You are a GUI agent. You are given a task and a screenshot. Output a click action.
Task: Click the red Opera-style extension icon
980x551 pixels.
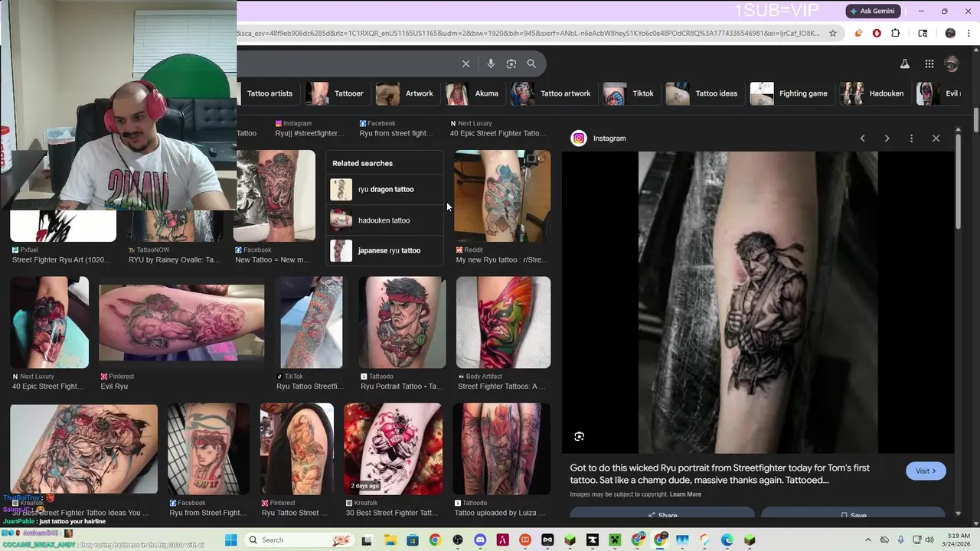(877, 33)
